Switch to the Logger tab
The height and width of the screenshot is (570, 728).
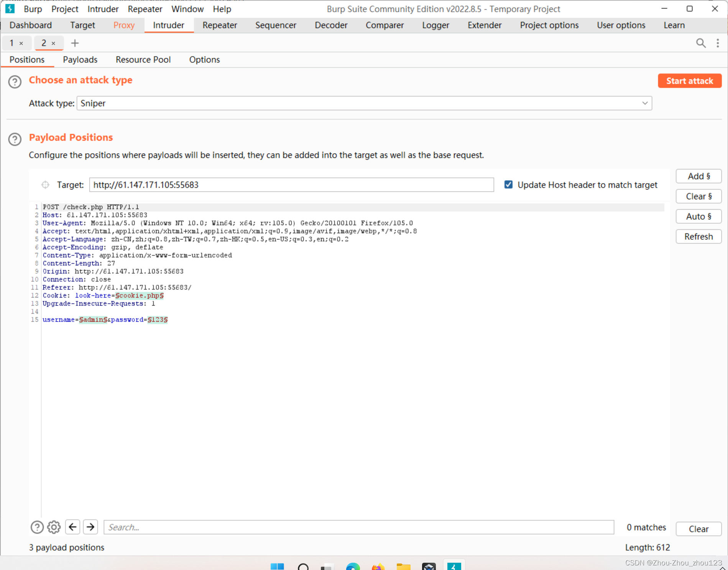(435, 25)
